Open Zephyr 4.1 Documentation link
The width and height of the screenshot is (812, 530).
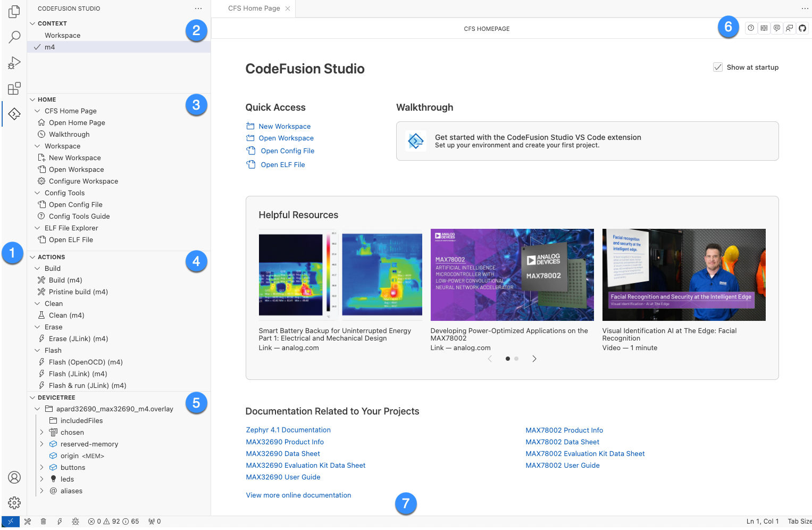coord(288,430)
